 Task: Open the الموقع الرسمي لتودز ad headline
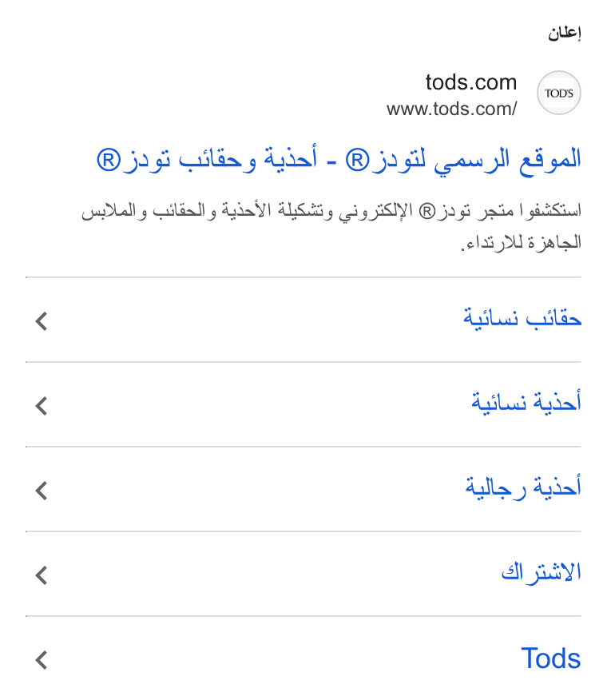[x=339, y=159]
